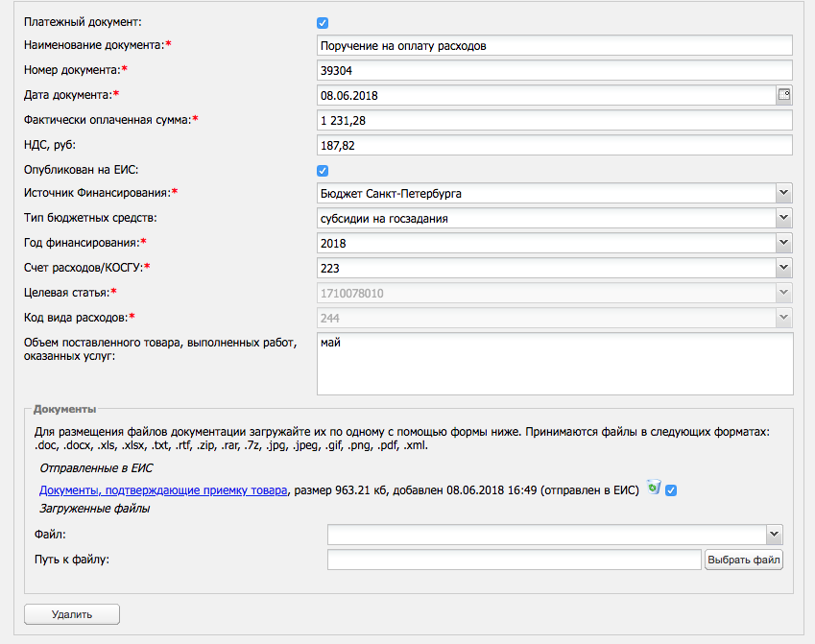Click the Фактически оплаченная сумма field
This screenshot has height=644, width=815.
coord(554,120)
